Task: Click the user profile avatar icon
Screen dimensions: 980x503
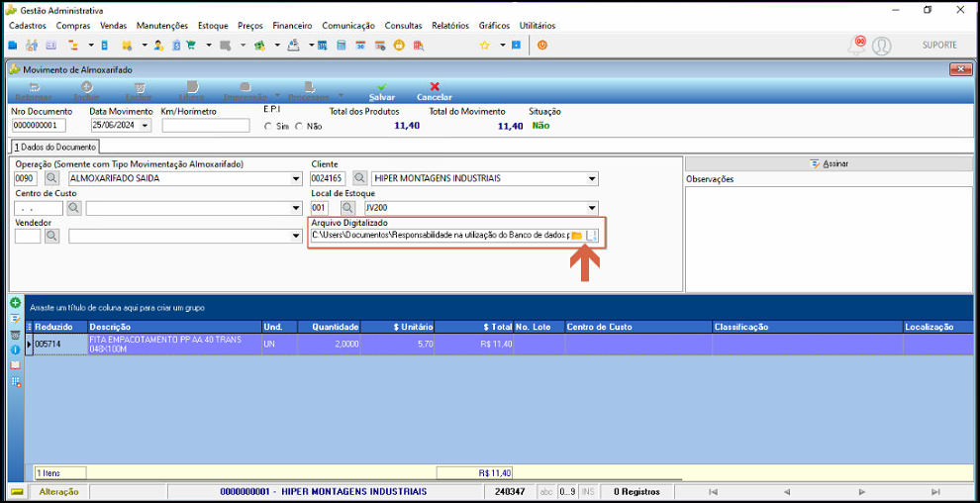Action: click(881, 46)
